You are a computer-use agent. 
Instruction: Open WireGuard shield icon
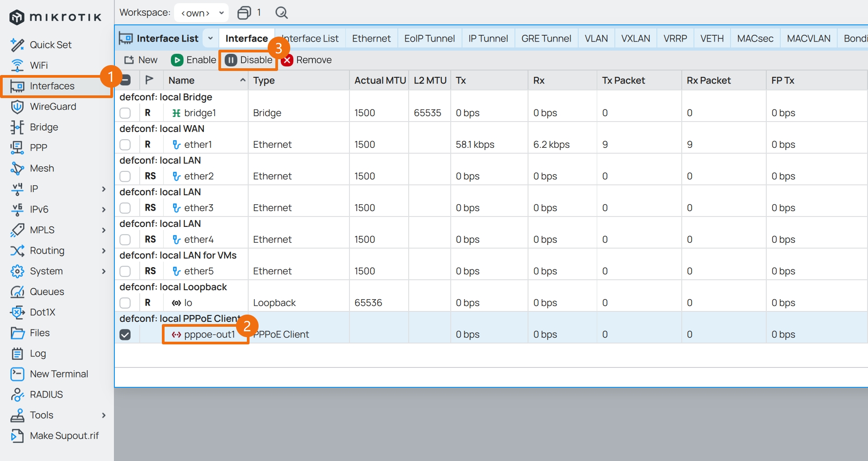(x=17, y=107)
